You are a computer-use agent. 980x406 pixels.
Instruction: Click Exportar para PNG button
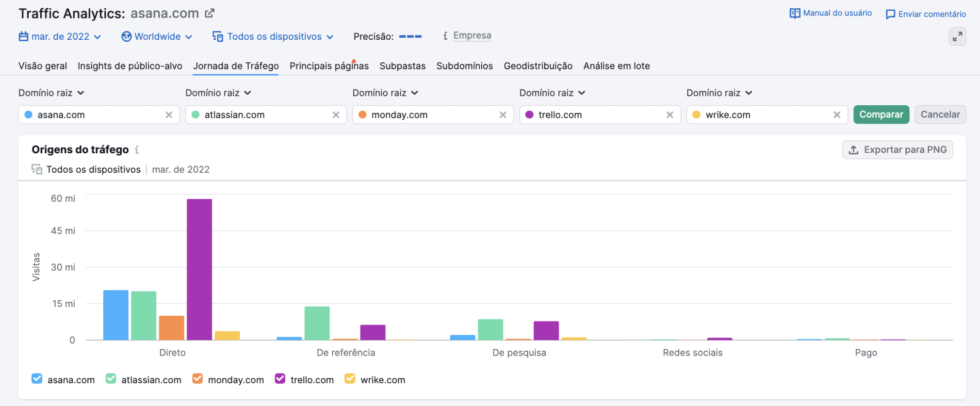898,150
